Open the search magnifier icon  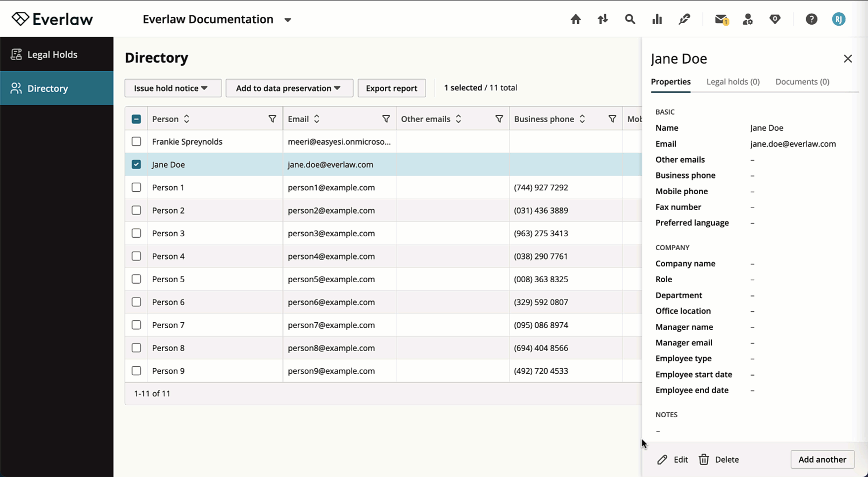[x=630, y=19]
